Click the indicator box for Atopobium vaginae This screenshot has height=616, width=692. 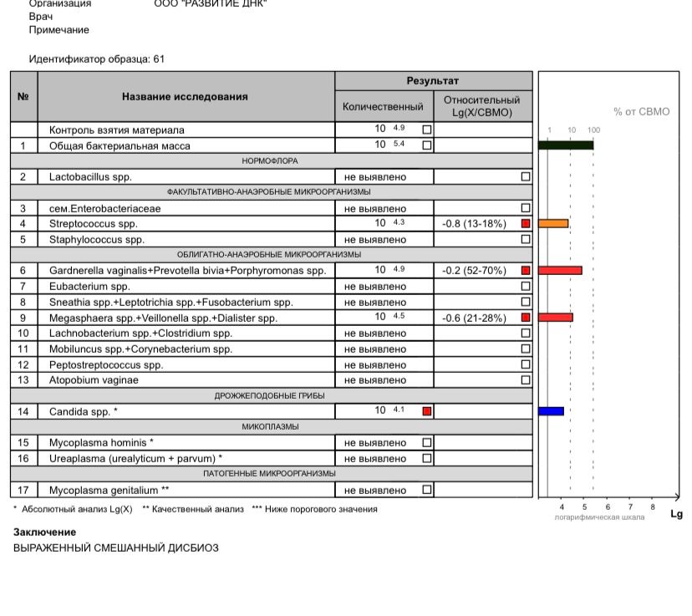[526, 380]
